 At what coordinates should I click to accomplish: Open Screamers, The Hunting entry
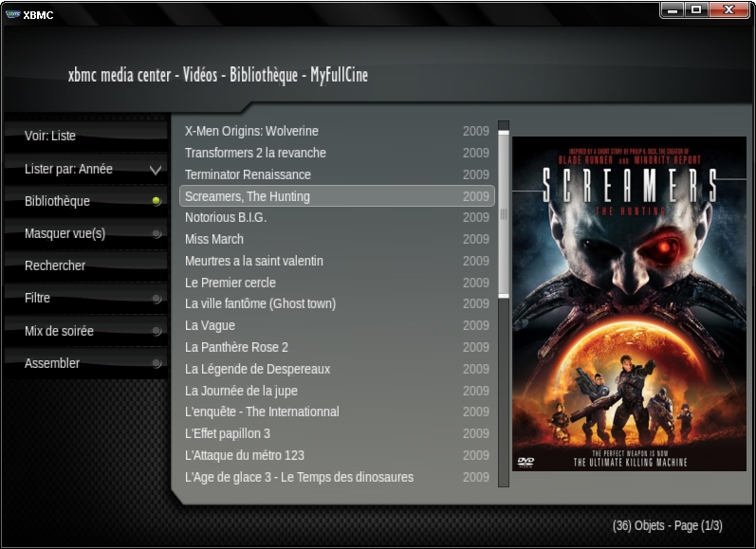pyautogui.click(x=337, y=196)
